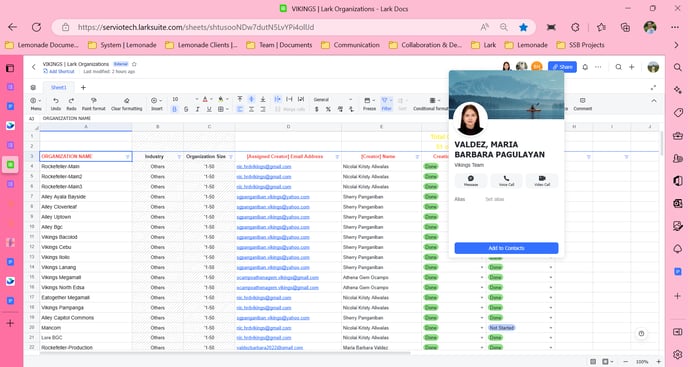
Task: Star the VIKINGS document as favorite
Action: 134,64
